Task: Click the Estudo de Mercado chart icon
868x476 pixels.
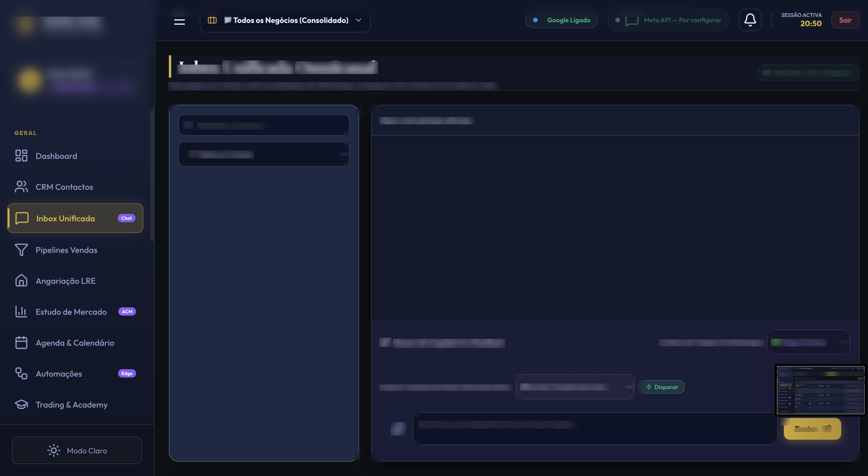Action: pos(21,311)
